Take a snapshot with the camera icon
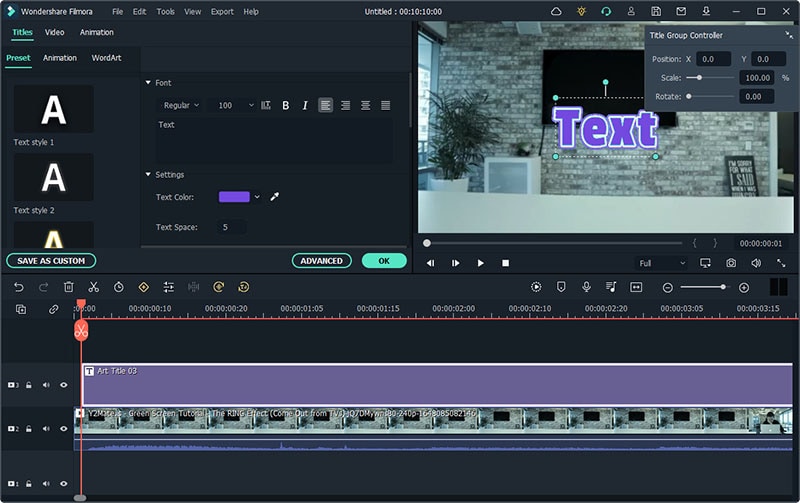Viewport: 800px width, 503px height. coord(731,263)
